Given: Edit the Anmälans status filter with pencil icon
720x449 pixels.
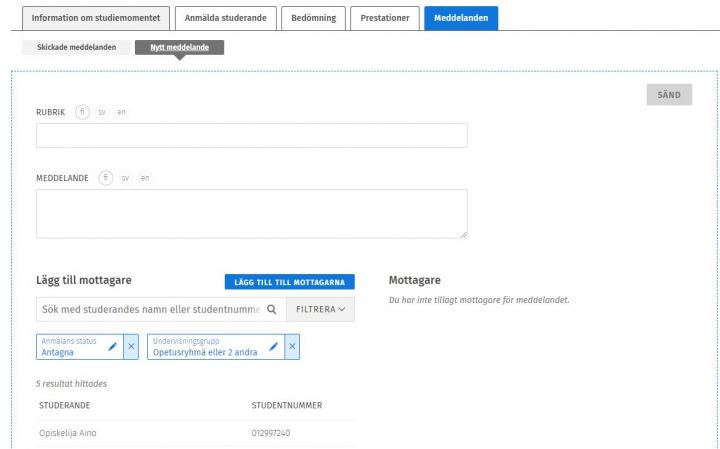Looking at the screenshot, I should click(113, 346).
